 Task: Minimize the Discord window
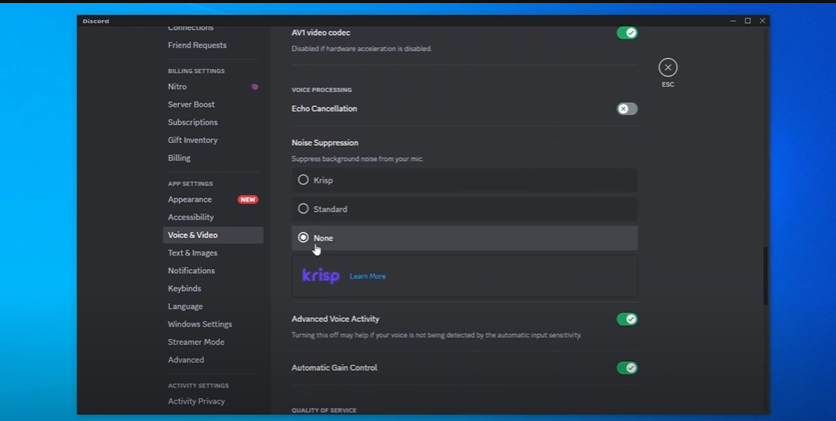(x=733, y=21)
